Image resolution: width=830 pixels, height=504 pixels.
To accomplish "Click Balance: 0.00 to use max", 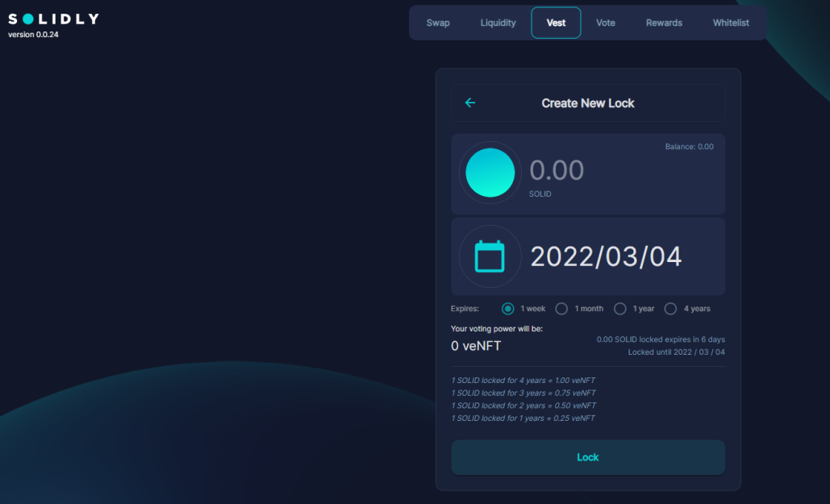I will pyautogui.click(x=689, y=147).
